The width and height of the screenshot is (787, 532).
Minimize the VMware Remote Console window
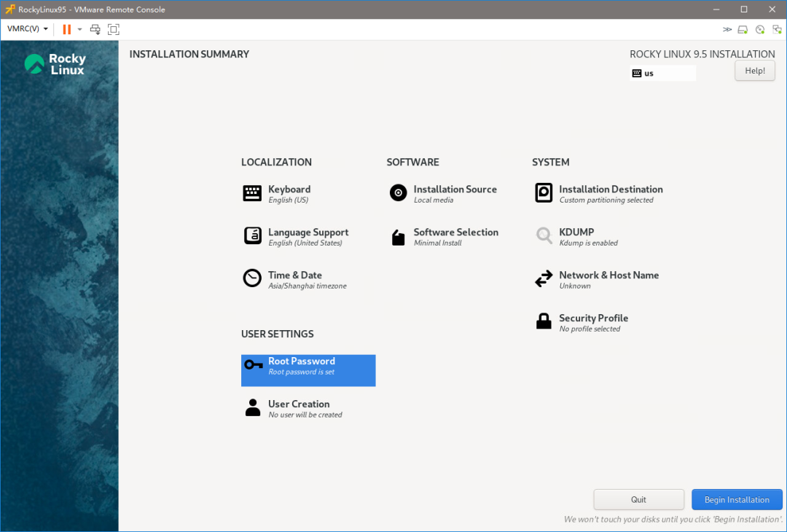[716, 9]
